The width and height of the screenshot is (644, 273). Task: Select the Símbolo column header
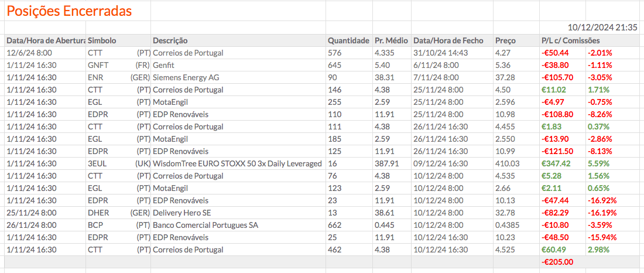click(x=102, y=40)
